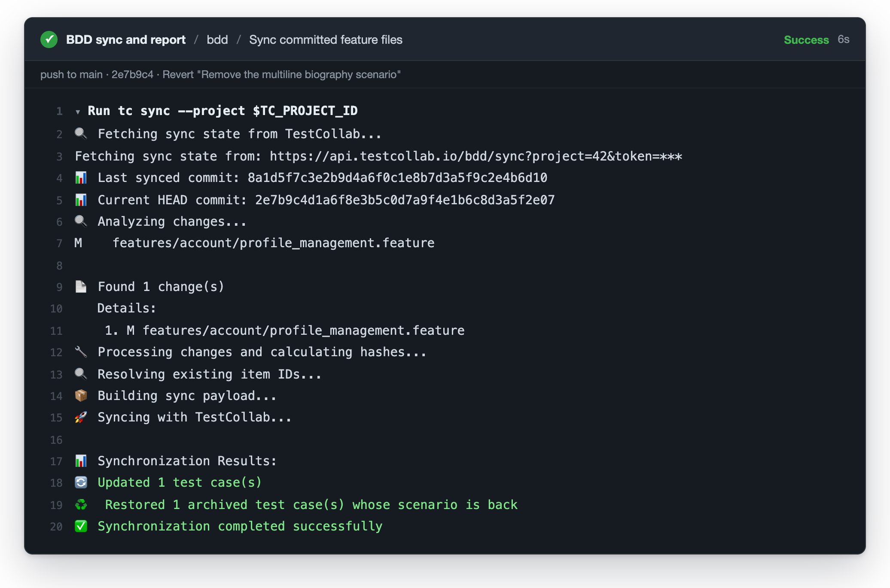
Task: Select line number 20
Action: tap(56, 527)
